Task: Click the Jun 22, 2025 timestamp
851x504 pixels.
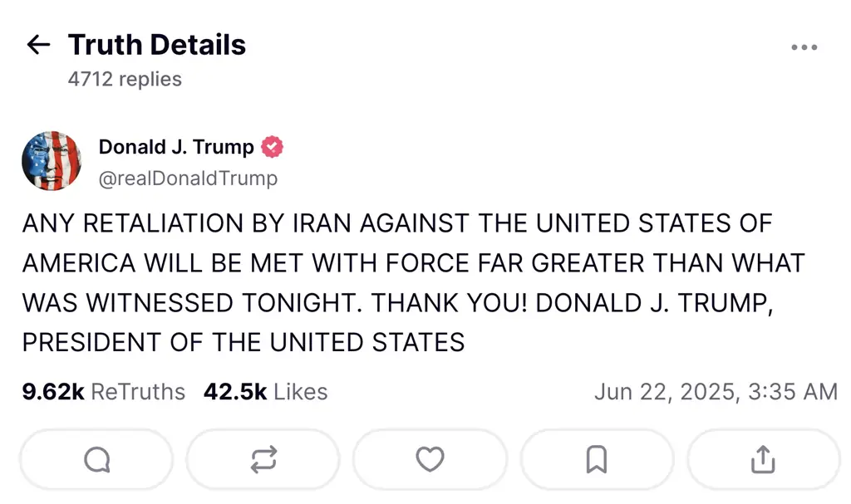Action: [716, 392]
